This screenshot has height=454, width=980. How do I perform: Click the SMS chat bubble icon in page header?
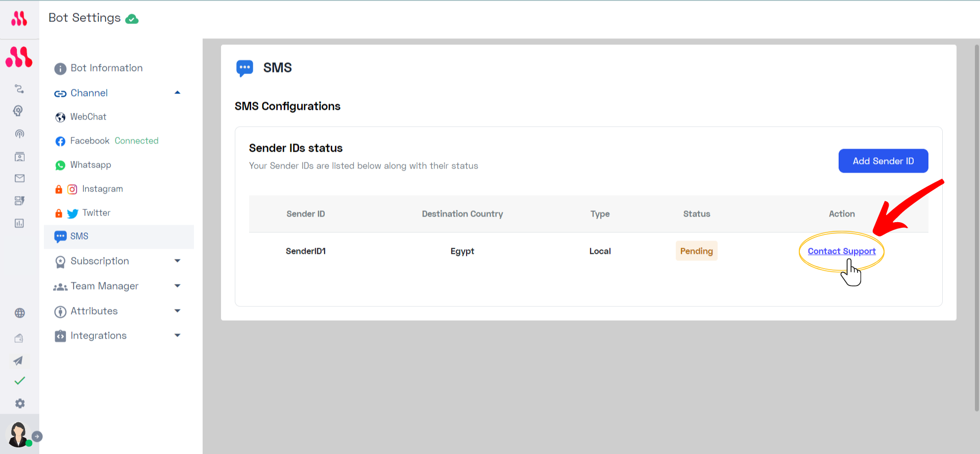point(244,68)
